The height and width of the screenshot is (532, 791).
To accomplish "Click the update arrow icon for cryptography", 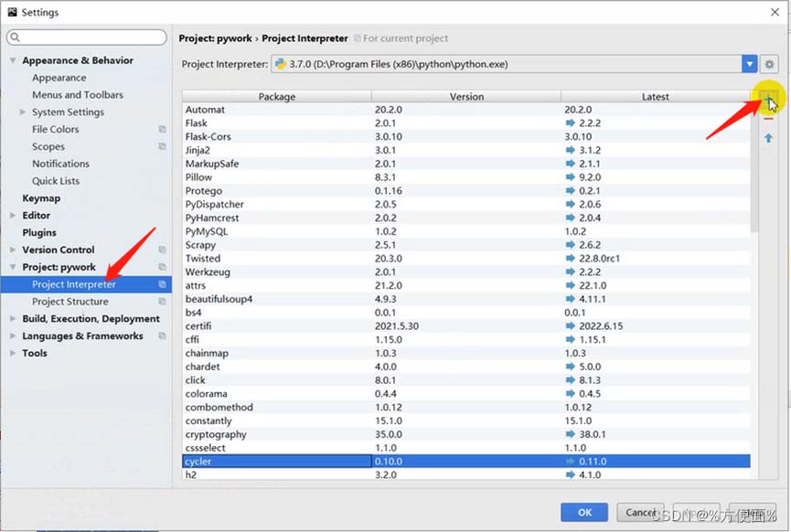I will pos(570,434).
